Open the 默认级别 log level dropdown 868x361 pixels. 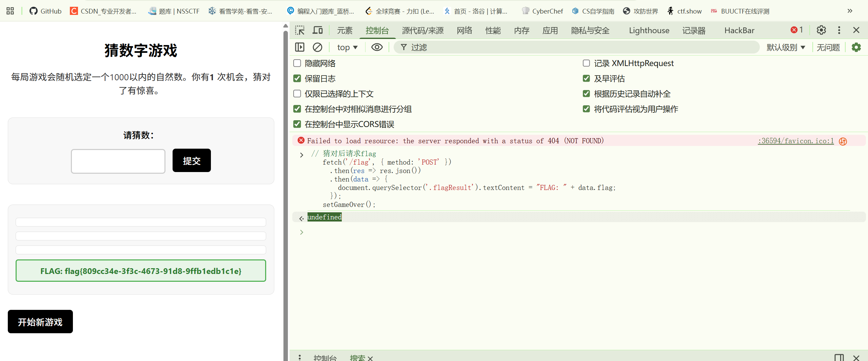tap(786, 47)
